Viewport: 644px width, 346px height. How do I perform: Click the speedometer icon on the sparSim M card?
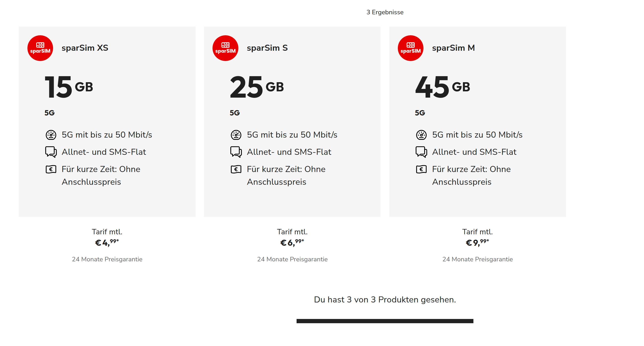point(421,135)
